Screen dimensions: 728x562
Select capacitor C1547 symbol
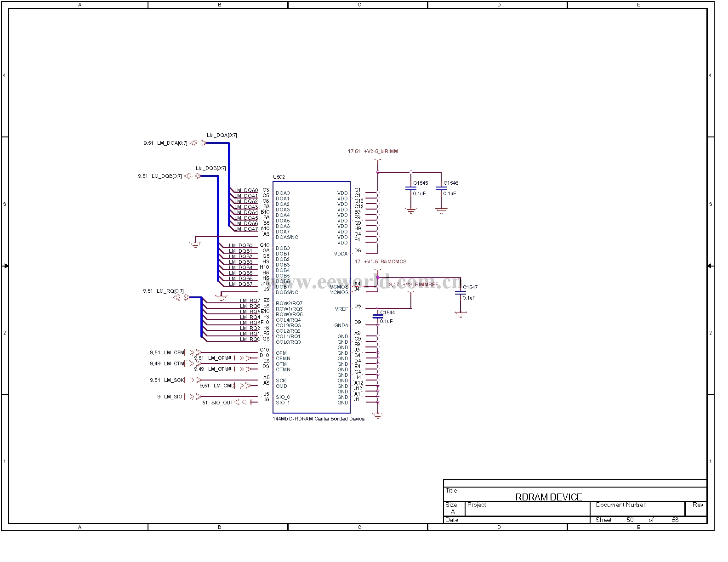pos(460,293)
